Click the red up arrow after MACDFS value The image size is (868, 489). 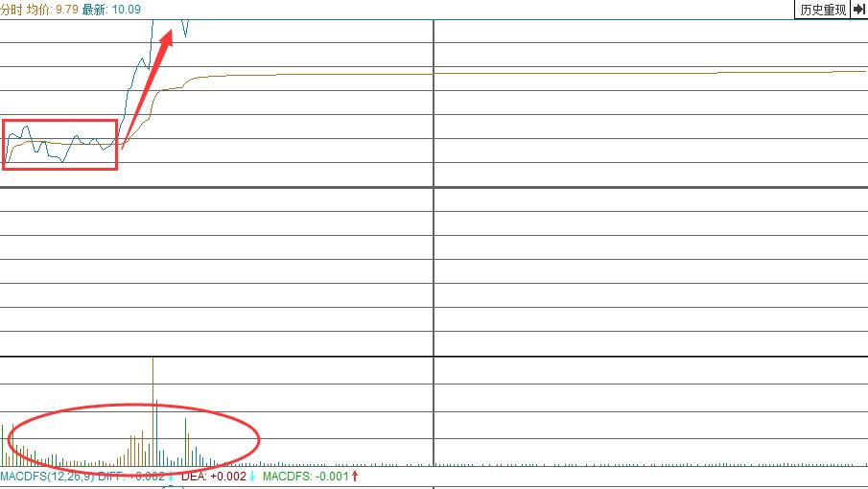(x=355, y=477)
